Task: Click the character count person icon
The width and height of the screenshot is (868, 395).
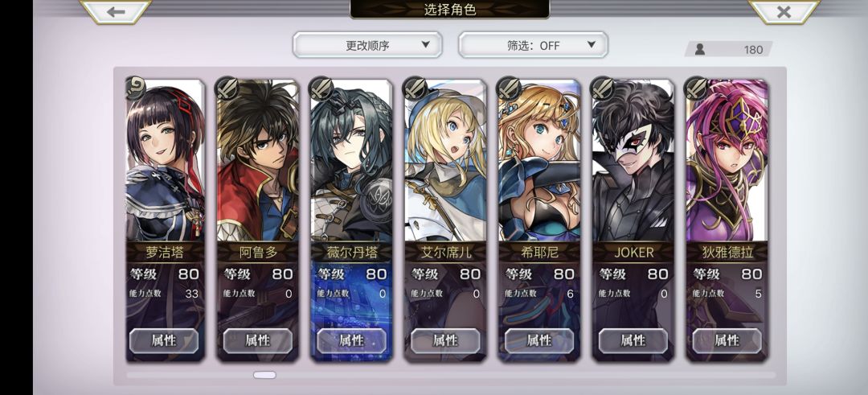Action: [x=700, y=49]
